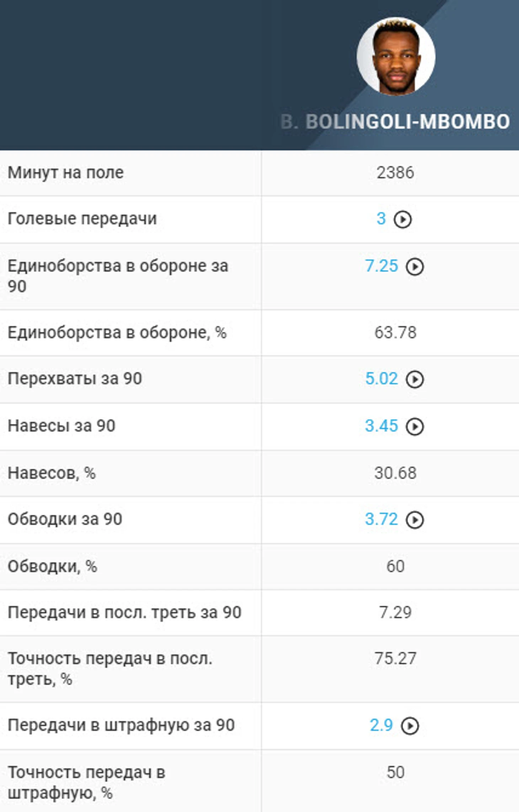The image size is (519, 812).
Task: Play video for Передачи в штрафную за 90
Action: click(410, 726)
